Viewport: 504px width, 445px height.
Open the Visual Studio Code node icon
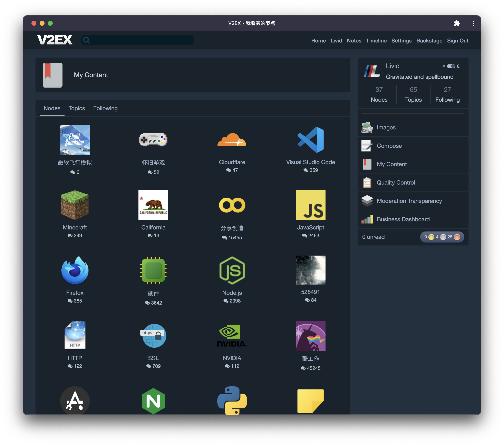[310, 140]
